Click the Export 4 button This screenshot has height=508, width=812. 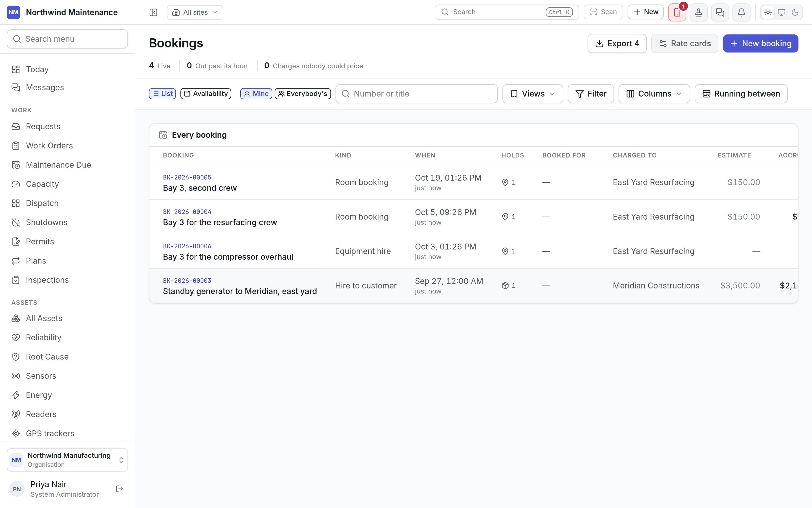pyautogui.click(x=617, y=43)
